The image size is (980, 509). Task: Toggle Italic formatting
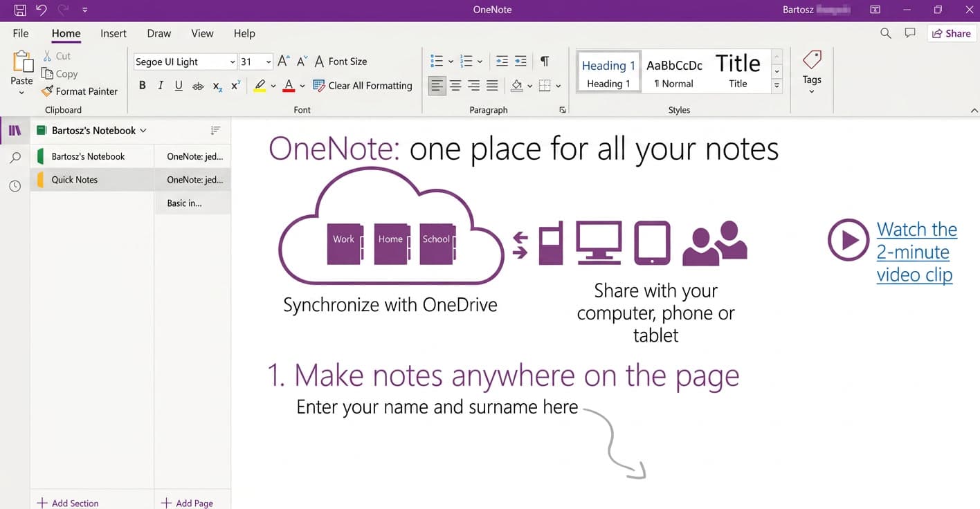coord(161,86)
